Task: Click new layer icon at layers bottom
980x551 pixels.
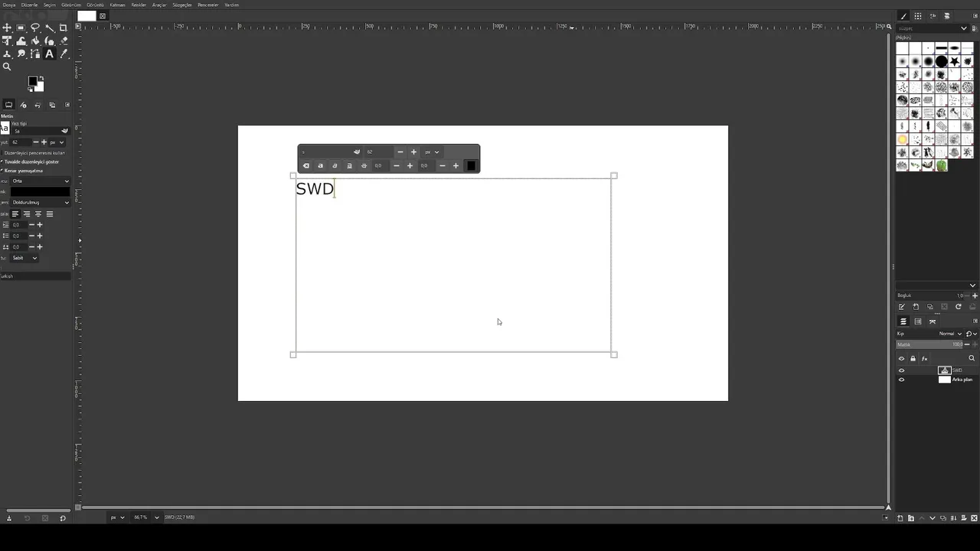Action: point(900,518)
